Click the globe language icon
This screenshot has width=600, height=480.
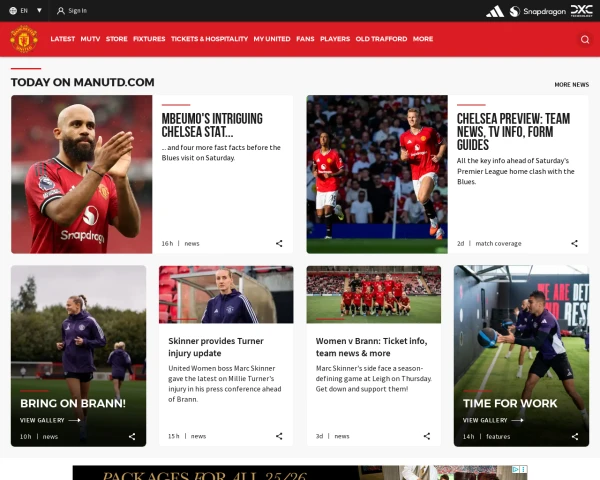(x=13, y=11)
